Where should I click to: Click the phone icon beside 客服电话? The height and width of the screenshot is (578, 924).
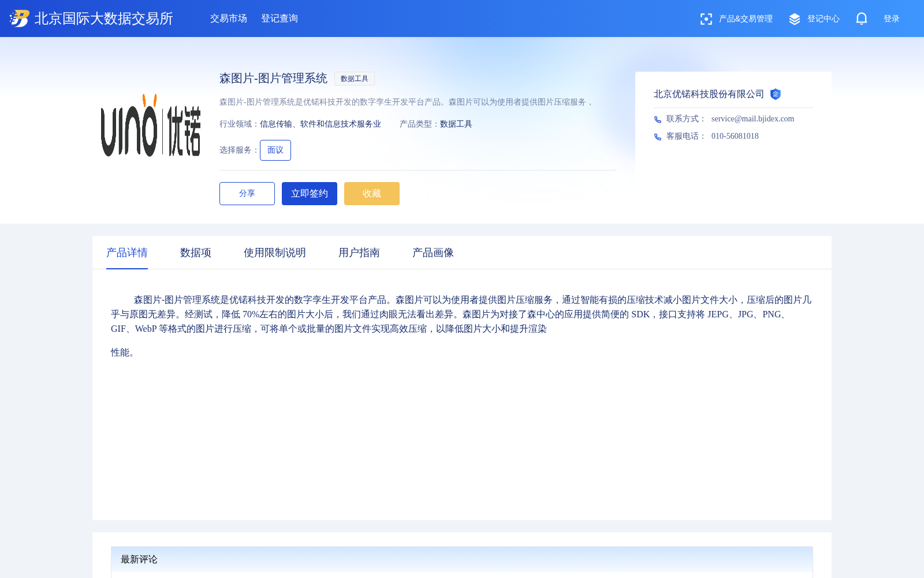click(x=658, y=137)
